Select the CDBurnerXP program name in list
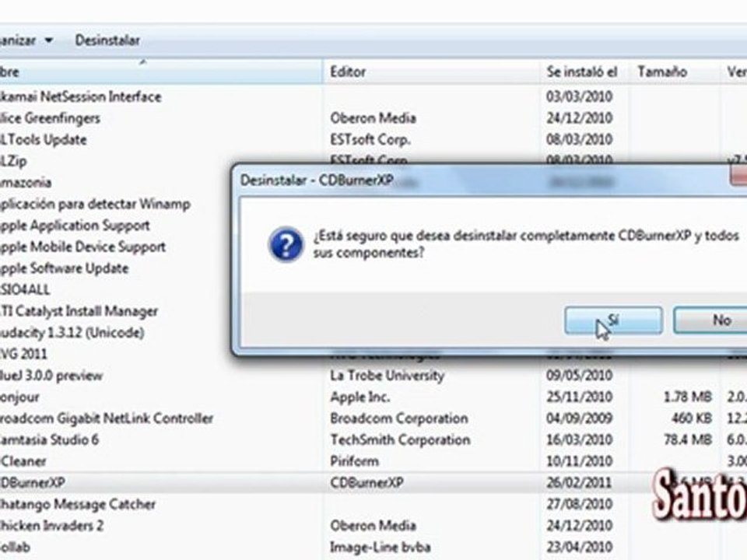Viewport: 747px width, 560px height. tap(33, 482)
